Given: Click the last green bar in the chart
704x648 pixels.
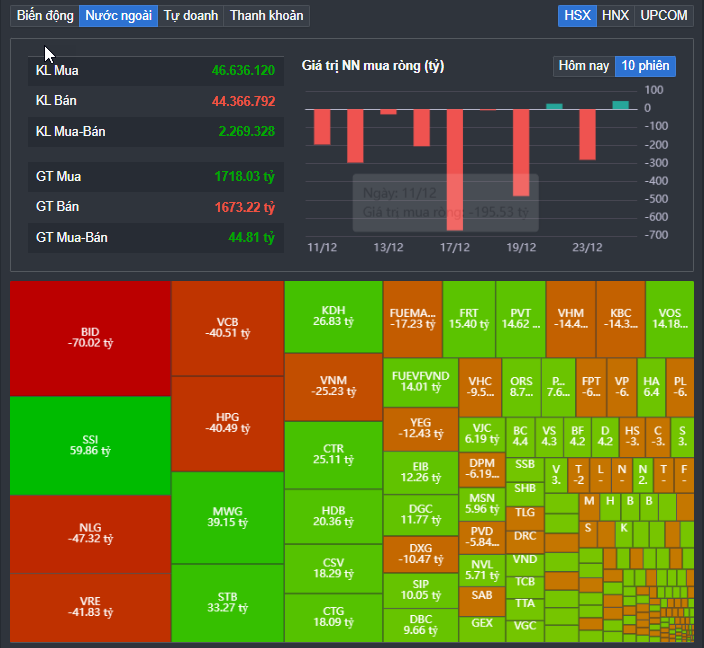Looking at the screenshot, I should (621, 105).
